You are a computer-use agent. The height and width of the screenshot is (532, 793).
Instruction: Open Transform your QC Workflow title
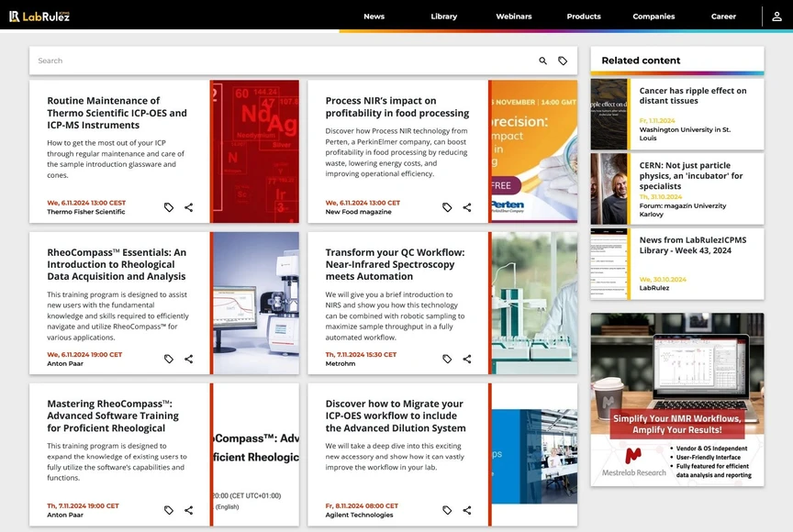click(x=395, y=264)
